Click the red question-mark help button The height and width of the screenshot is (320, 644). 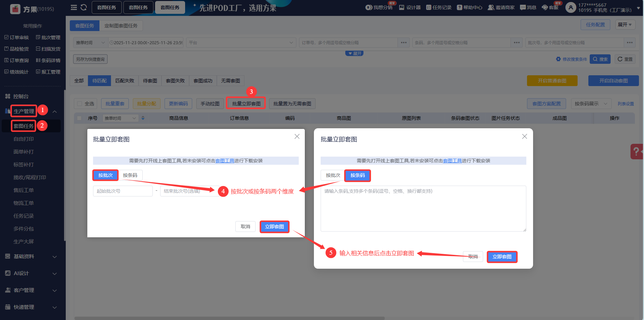(637, 152)
